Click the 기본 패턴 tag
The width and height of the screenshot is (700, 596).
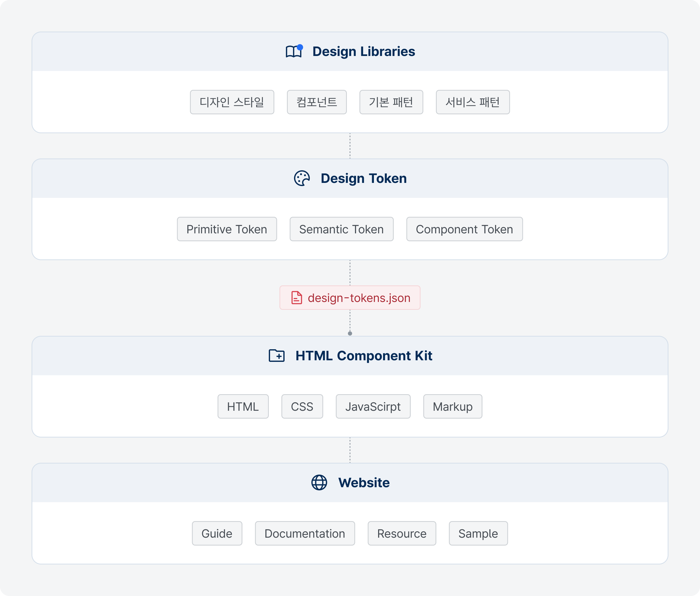390,102
